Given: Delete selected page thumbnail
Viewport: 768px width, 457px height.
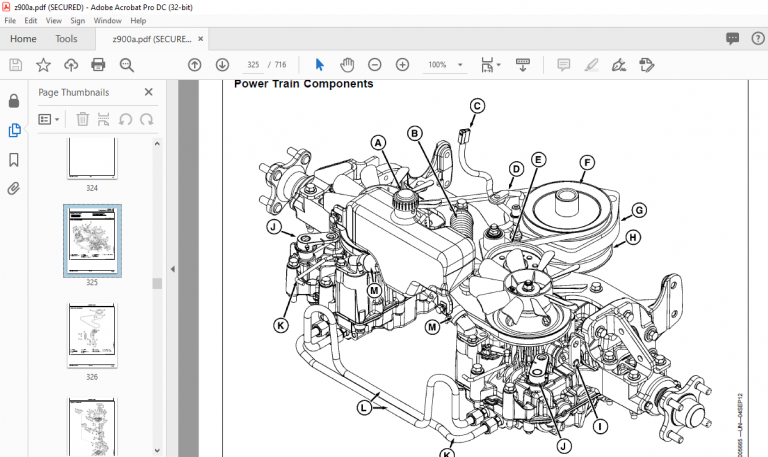Looking at the screenshot, I should (x=83, y=119).
